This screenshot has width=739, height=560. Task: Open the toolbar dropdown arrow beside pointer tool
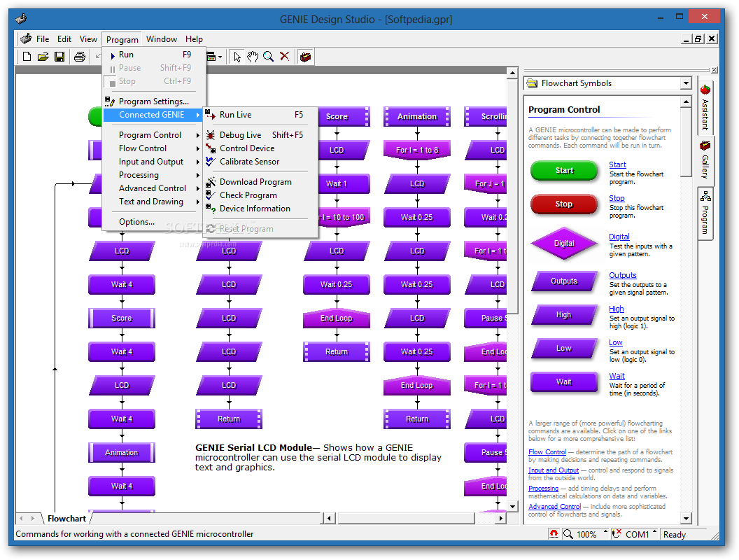tap(220, 57)
